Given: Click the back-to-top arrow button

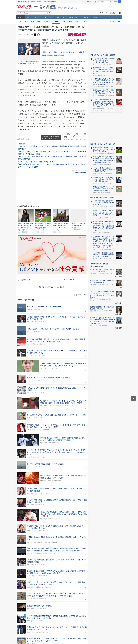Looking at the screenshot, I should (133, 398).
